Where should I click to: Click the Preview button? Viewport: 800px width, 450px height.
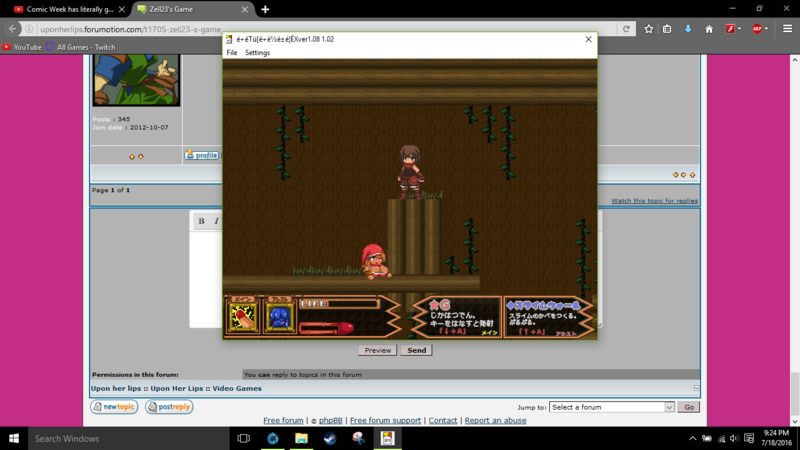coord(378,350)
